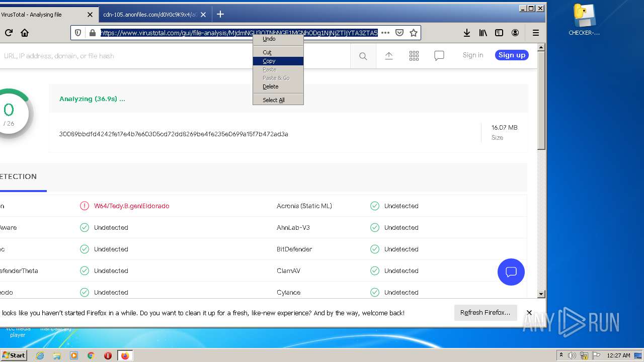Open VirusTotal comments speech bubble icon
The image size is (644, 362).
point(439,56)
